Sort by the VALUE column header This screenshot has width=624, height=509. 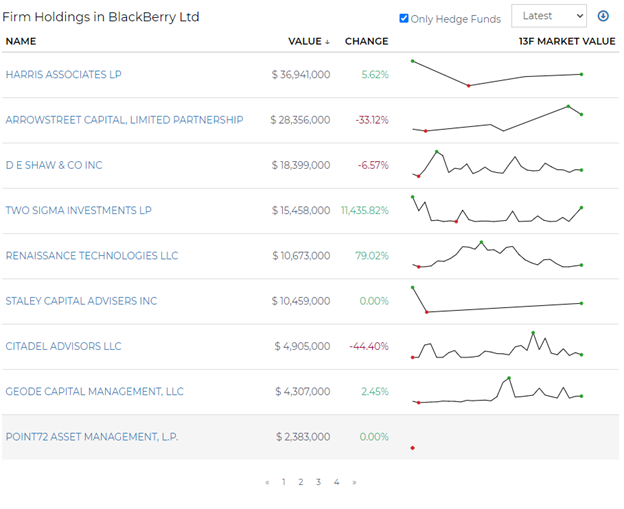coord(305,41)
